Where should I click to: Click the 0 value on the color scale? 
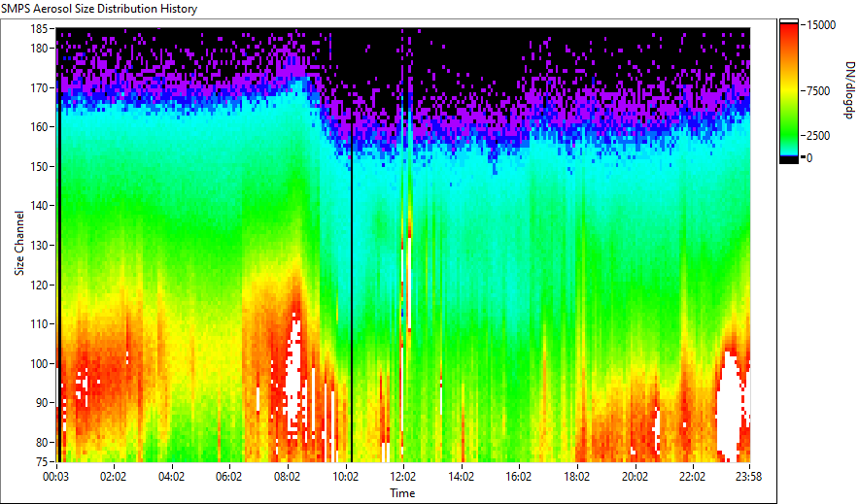[809, 158]
